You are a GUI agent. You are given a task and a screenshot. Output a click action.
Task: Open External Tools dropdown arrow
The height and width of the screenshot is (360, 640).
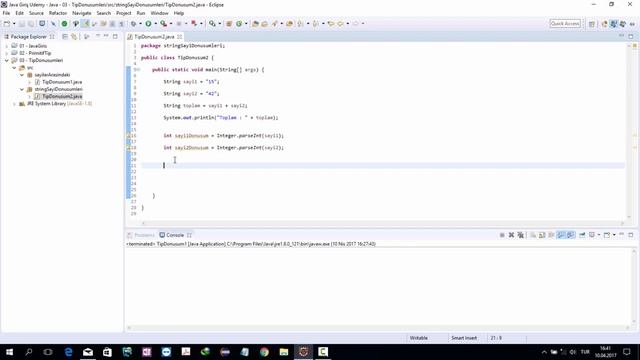pyautogui.click(x=171, y=24)
